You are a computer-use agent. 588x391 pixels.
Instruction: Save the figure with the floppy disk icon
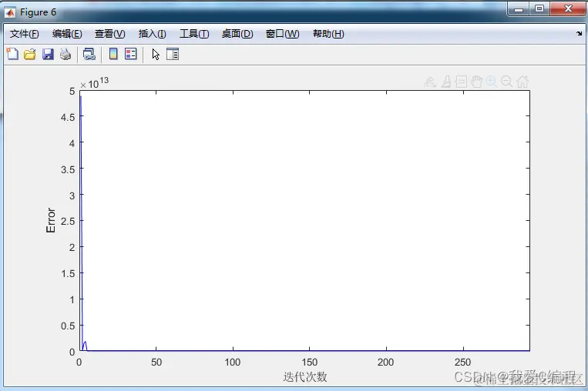tap(48, 55)
